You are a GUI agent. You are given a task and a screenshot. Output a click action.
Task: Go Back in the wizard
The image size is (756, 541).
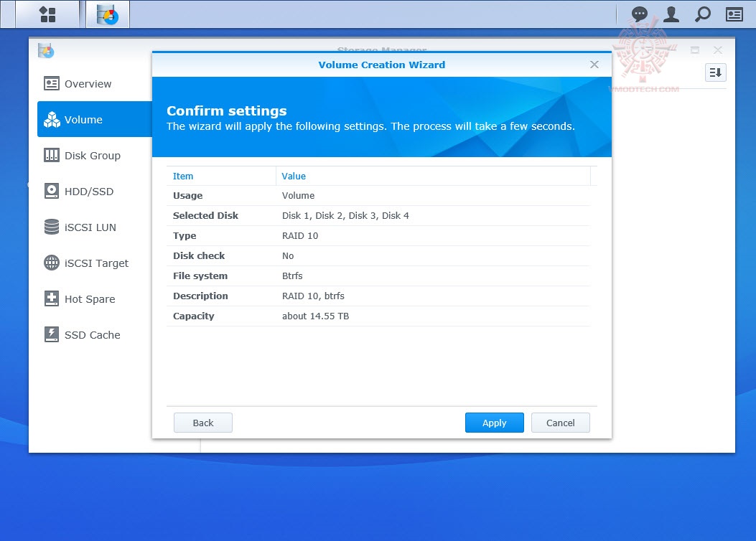[203, 423]
